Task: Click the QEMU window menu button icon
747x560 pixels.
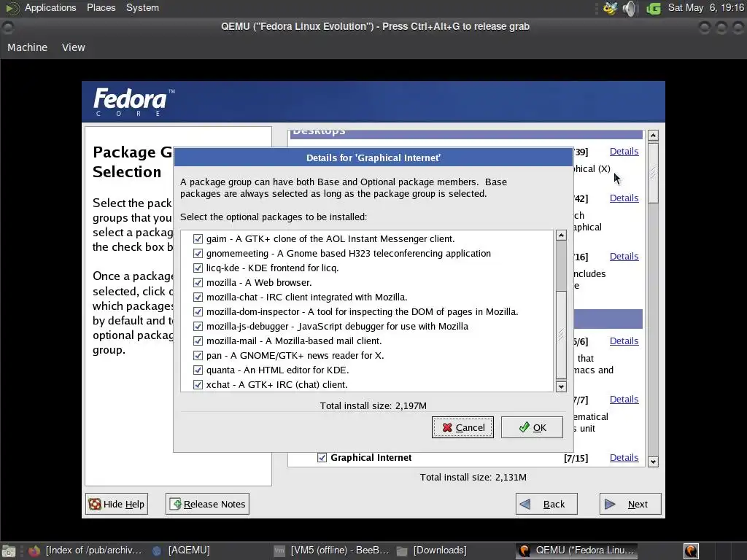Action: 7,28
